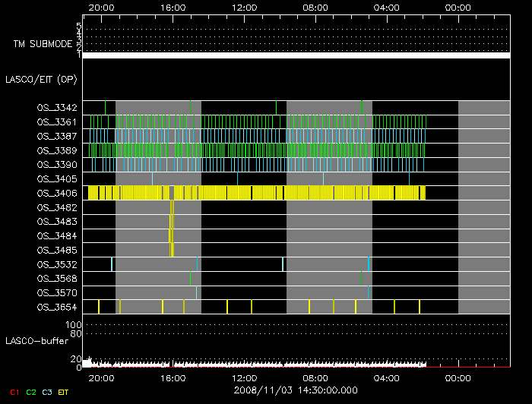Screen dimensions: 532x404
Task: Click the bottom axis 00:00 label
Action: 458,378
